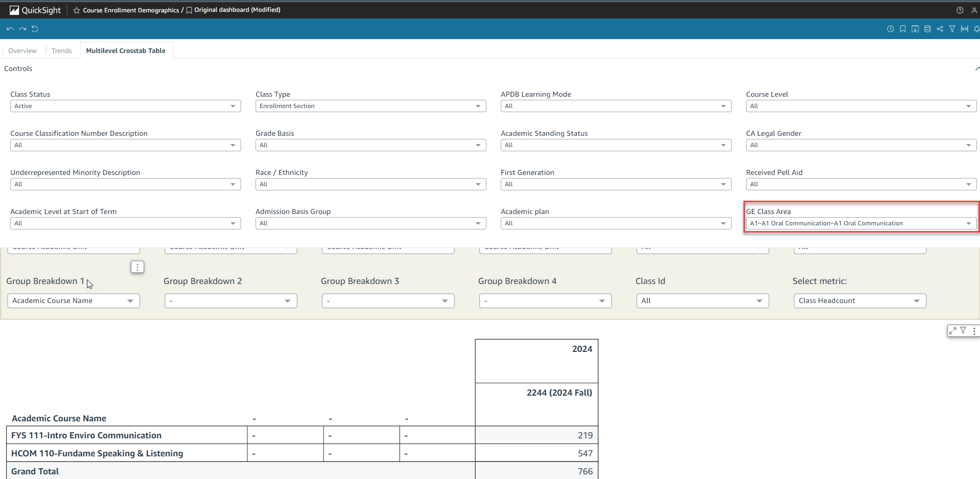This screenshot has height=479, width=980.
Task: Open the Academic Standing Status dropdown
Action: click(x=616, y=145)
